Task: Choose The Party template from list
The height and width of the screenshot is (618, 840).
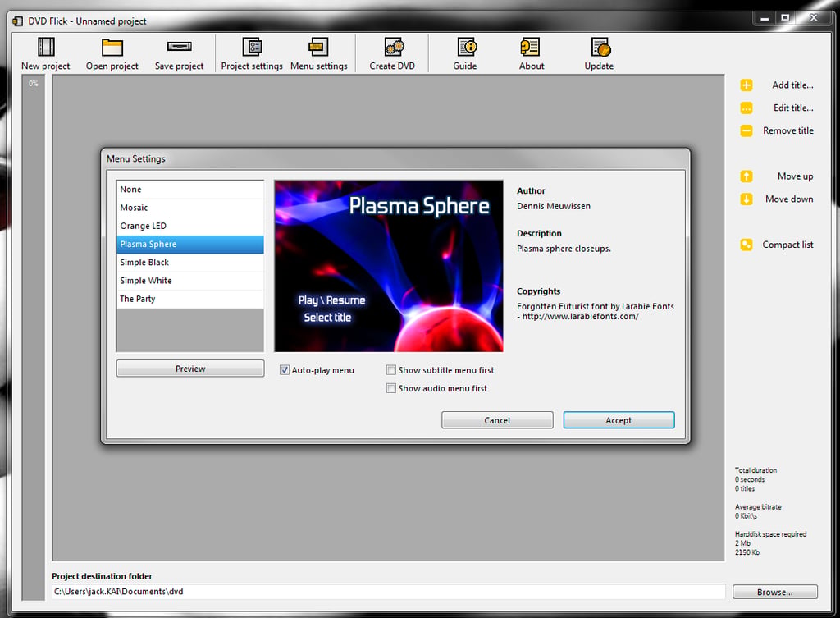Action: click(x=190, y=299)
